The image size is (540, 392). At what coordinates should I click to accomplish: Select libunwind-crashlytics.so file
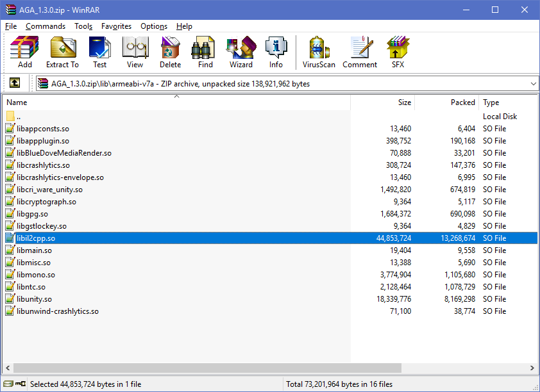tap(58, 311)
